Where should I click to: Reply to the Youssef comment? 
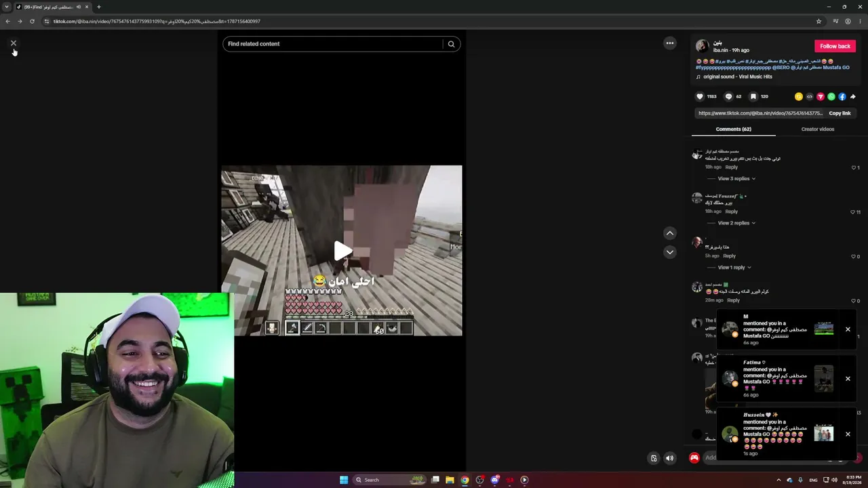click(731, 211)
